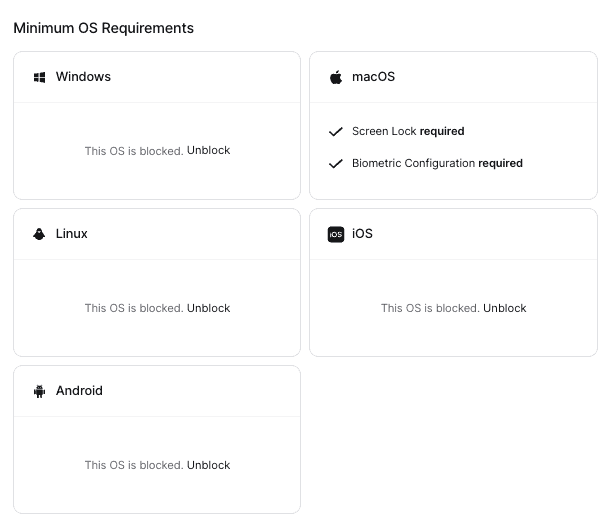Select the Linux card title
Screen dimensions: 612x525
72,234
